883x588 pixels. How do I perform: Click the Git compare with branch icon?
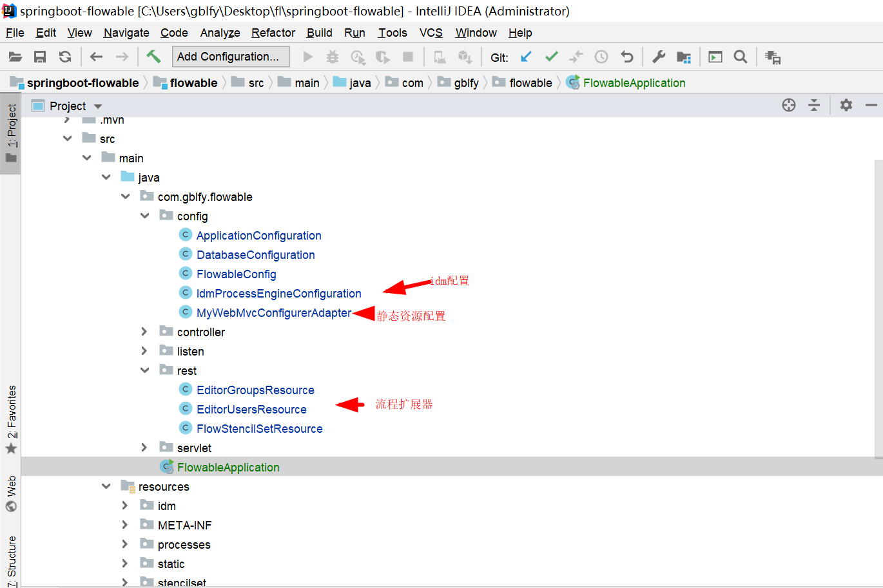point(576,57)
